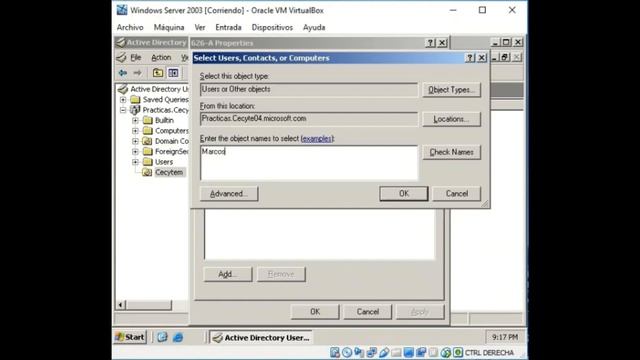Click the Show Desktop quick launch icon
Image resolution: width=640 pixels, height=360 pixels.
click(x=162, y=337)
